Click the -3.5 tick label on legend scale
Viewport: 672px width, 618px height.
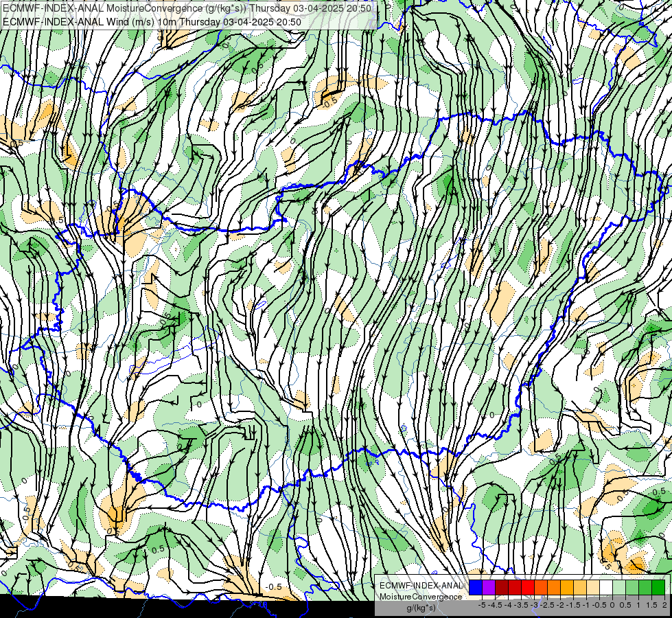(521, 605)
